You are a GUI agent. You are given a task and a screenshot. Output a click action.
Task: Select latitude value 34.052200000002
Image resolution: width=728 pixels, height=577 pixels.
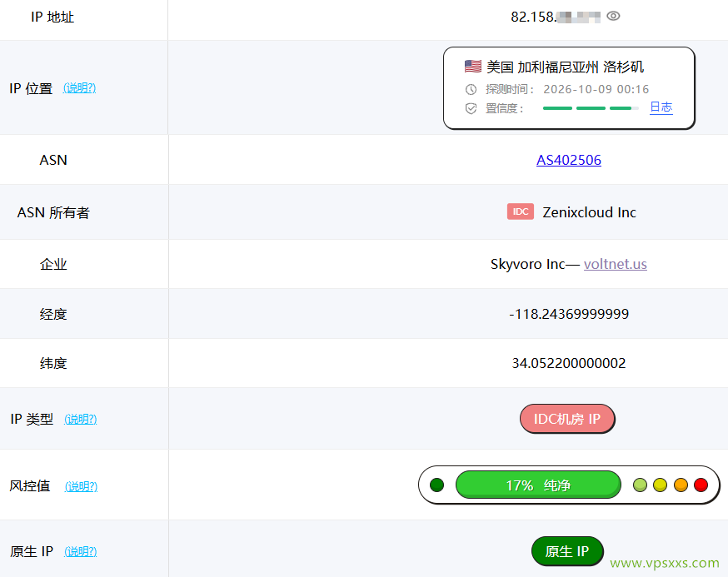tap(569, 363)
